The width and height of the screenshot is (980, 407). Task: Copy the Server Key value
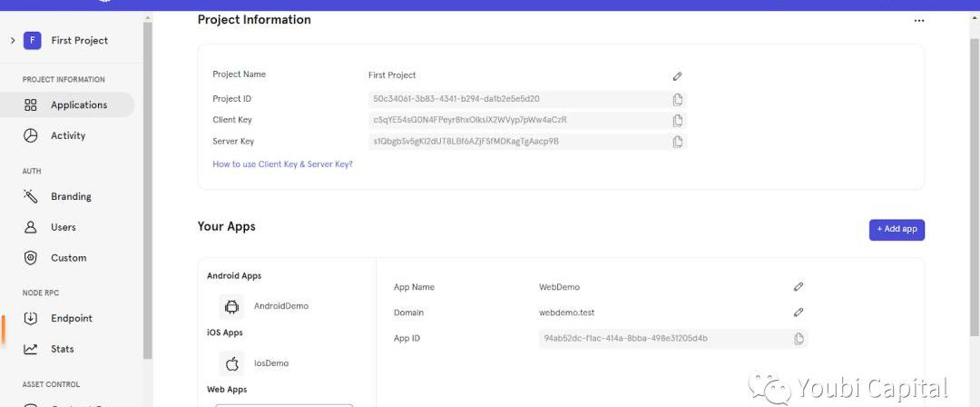click(x=677, y=142)
